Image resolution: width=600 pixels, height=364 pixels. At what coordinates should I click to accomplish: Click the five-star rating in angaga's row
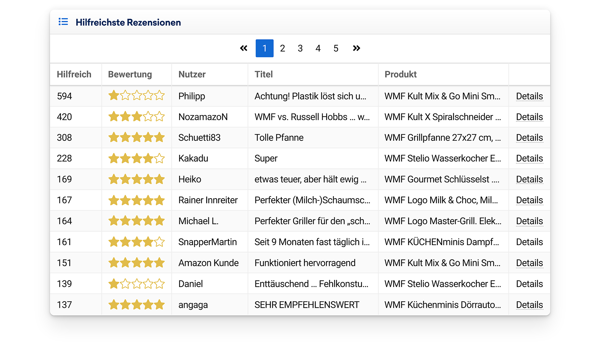(x=136, y=305)
